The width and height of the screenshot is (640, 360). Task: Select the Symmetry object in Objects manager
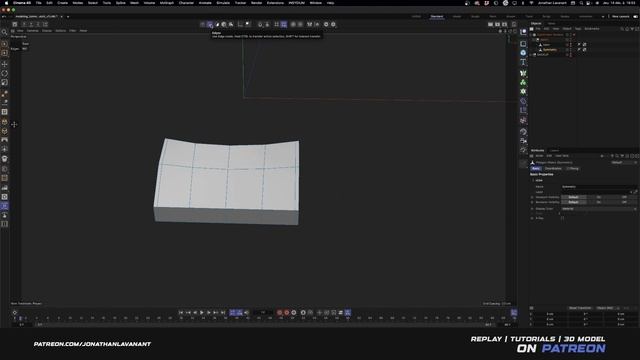pos(550,50)
